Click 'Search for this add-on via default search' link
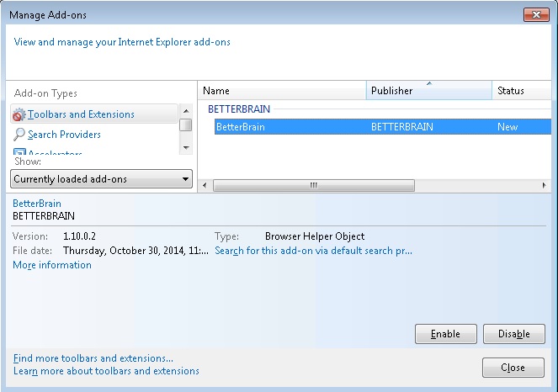558x392 pixels. coord(313,251)
